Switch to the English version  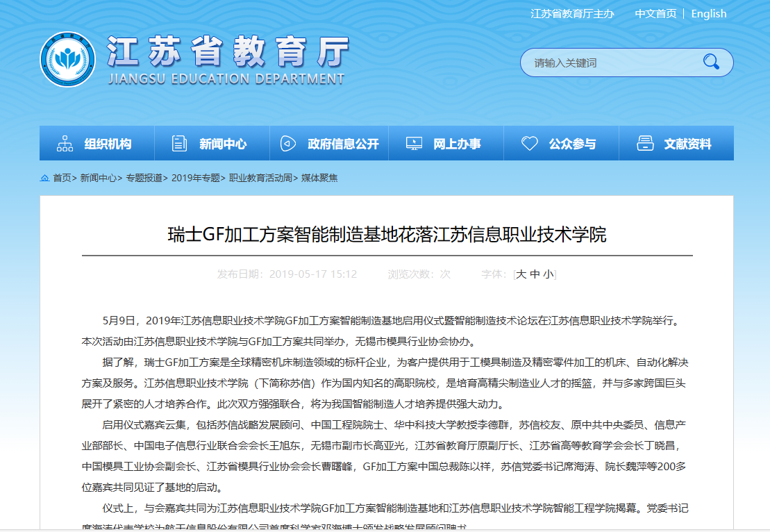pyautogui.click(x=709, y=14)
